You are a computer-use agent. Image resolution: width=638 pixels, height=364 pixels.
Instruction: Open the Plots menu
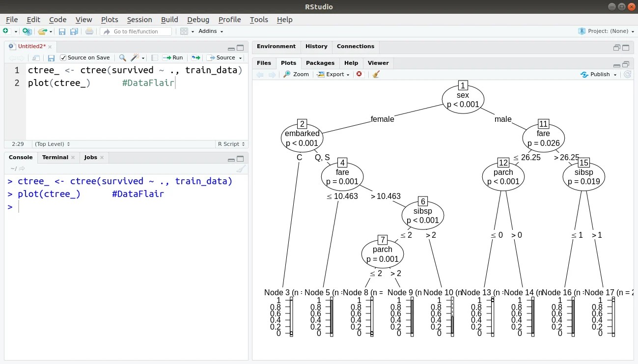pos(110,20)
